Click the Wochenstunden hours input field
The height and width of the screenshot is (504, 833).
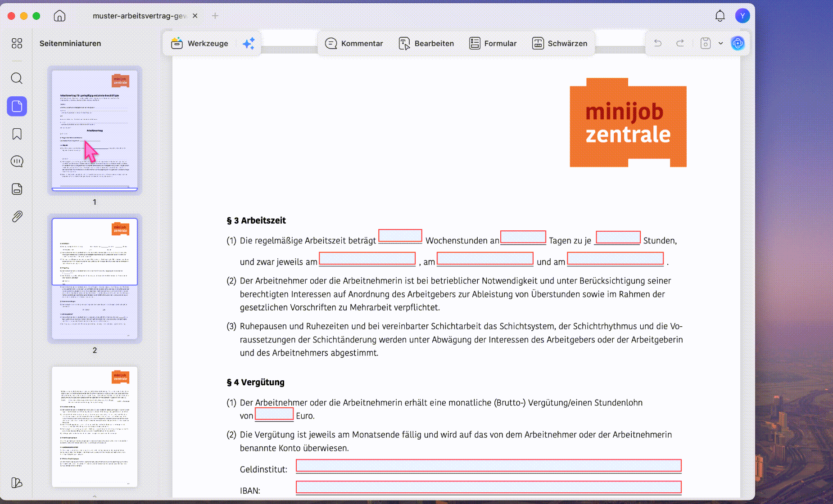coord(400,236)
